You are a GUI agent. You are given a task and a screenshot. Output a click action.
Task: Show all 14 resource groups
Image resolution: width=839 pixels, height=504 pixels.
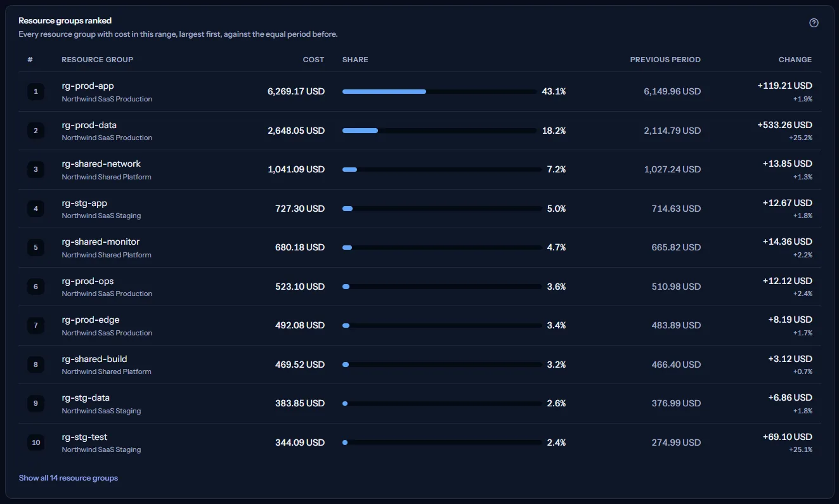[x=68, y=478]
